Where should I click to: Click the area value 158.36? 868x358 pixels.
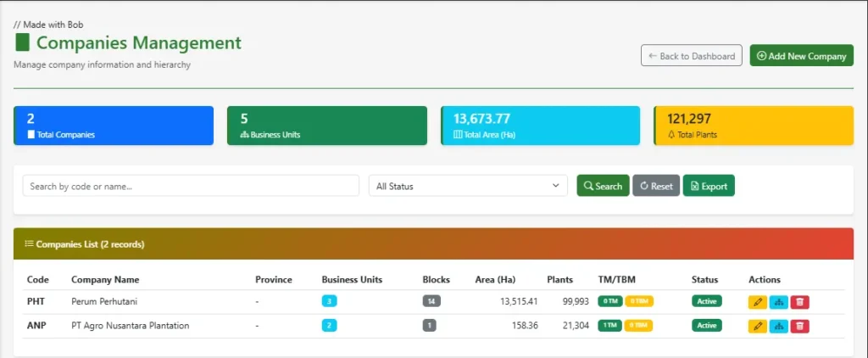point(525,325)
